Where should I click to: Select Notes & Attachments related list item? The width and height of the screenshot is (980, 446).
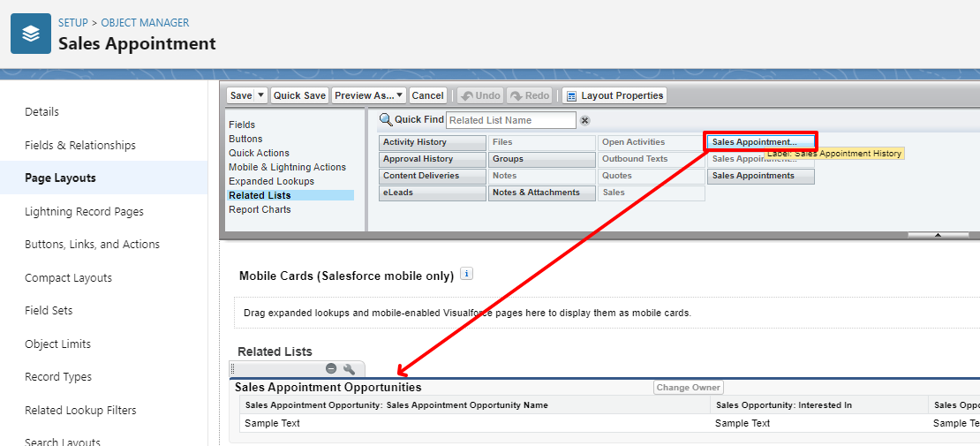[x=542, y=193]
